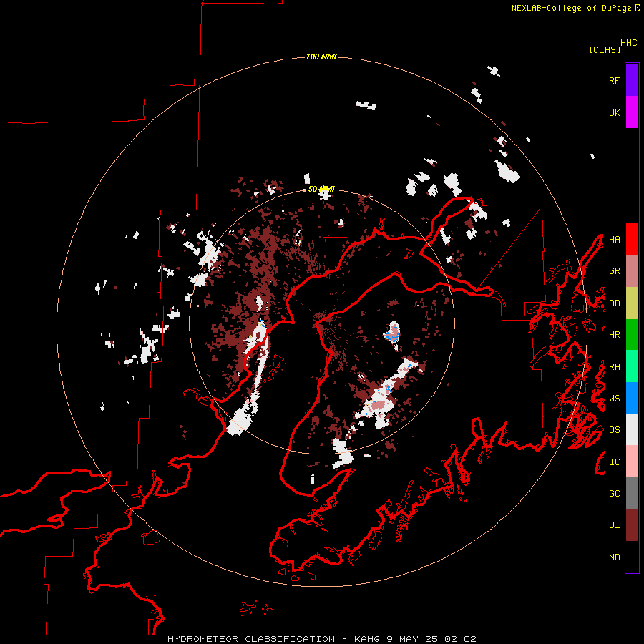This screenshot has height=644, width=644.
Task: Pick the HR green legend block
Action: pyautogui.click(x=632, y=335)
